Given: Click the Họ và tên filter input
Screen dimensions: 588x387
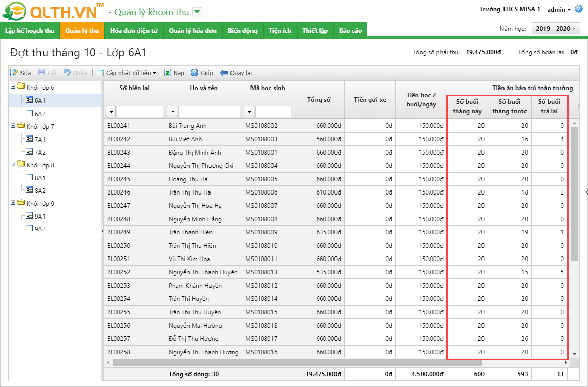Looking at the screenshot, I should click(209, 112).
